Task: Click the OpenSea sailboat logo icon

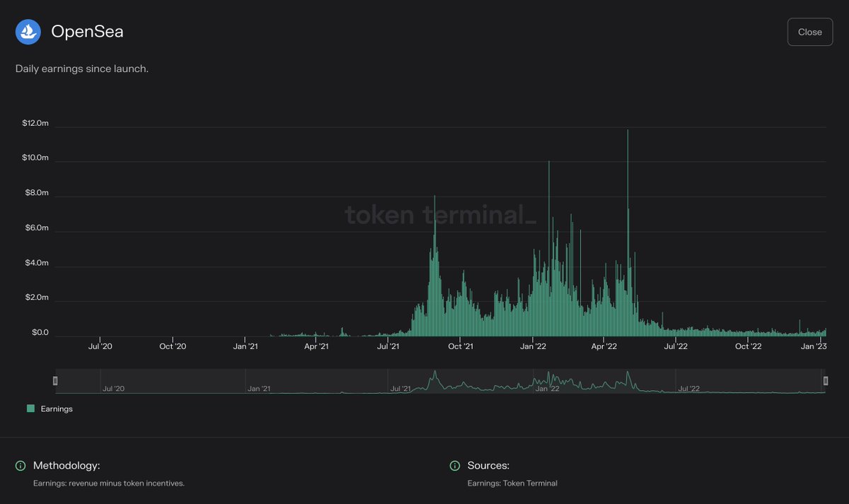Action: (x=28, y=32)
